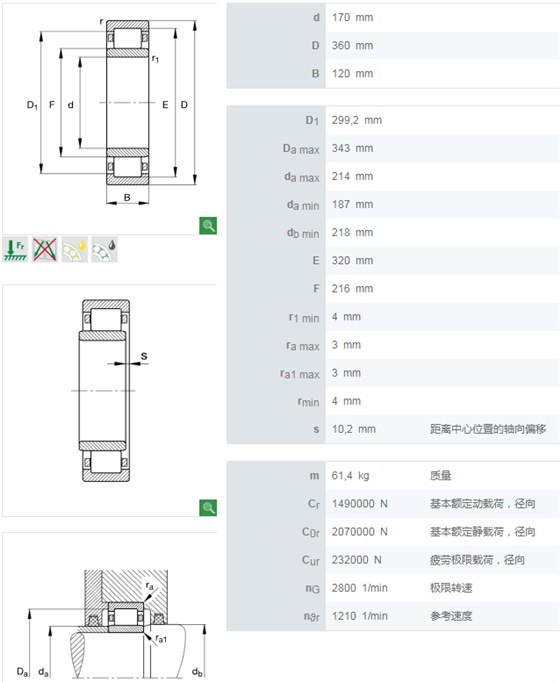This screenshot has width=560, height=682.
Task: Click the width B 120 mm value
Action: pos(353,74)
